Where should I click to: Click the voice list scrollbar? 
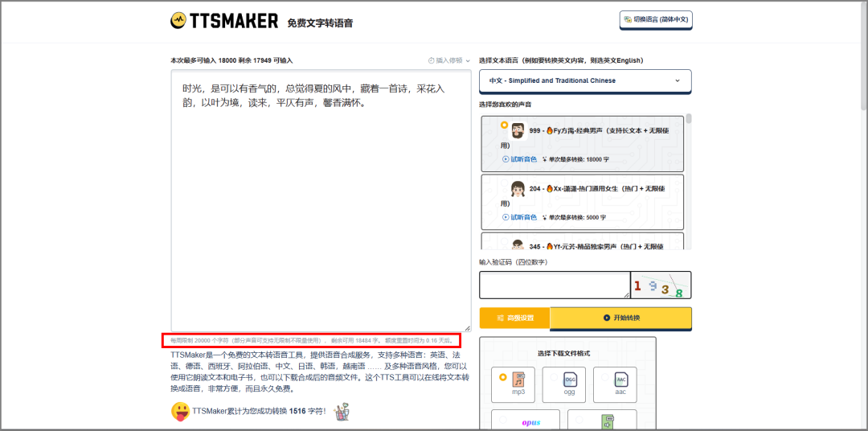689,118
